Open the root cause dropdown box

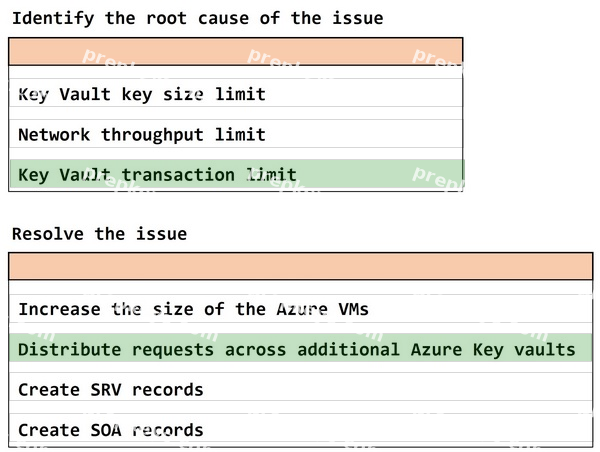236,51
